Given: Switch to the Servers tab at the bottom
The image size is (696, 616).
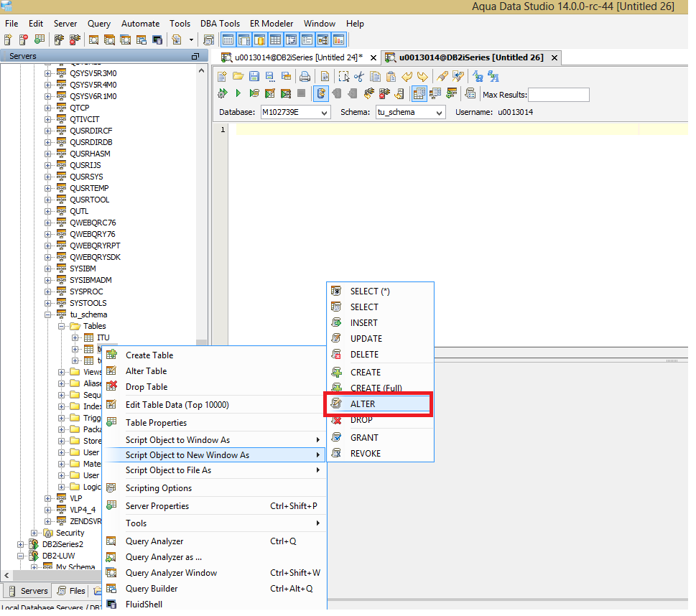Looking at the screenshot, I should tap(28, 591).
